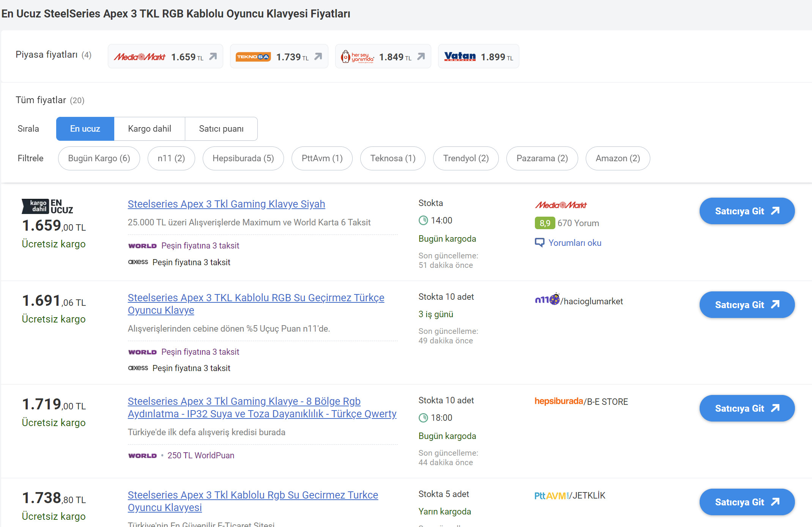Click 25.000 TL üzeri Maximum World taksit note

(x=249, y=222)
